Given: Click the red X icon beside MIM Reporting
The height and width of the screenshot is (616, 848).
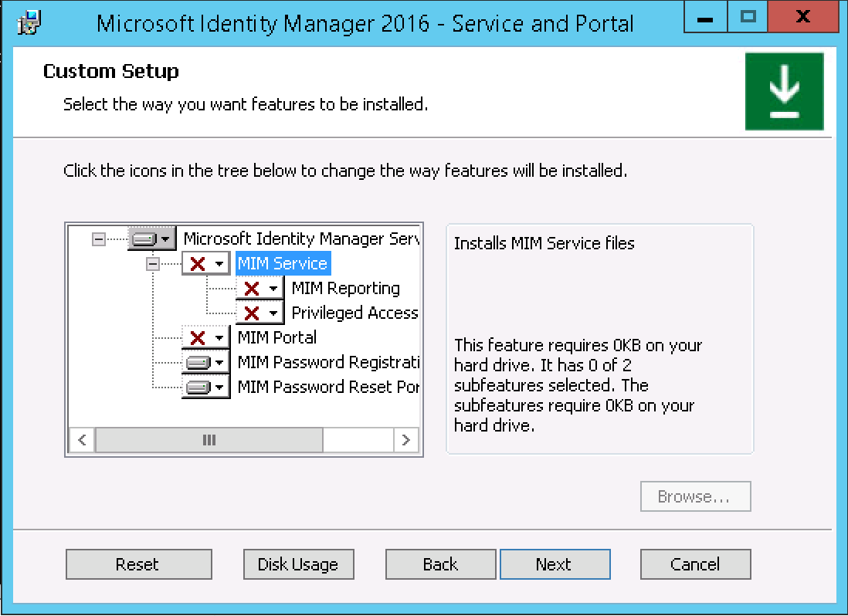Looking at the screenshot, I should 253,289.
